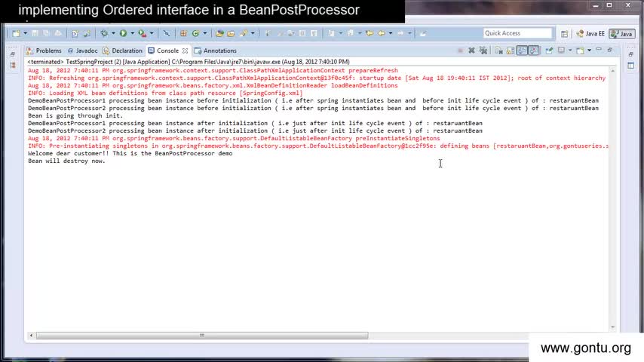Click the 'Bean is going through init.' line
The image size is (644, 362).
[x=75, y=116]
